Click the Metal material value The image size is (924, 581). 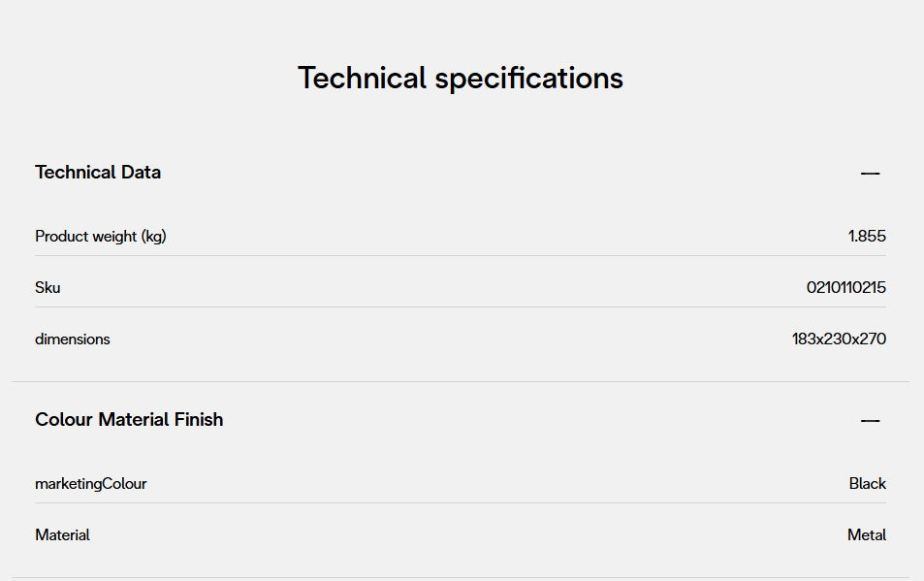click(867, 535)
